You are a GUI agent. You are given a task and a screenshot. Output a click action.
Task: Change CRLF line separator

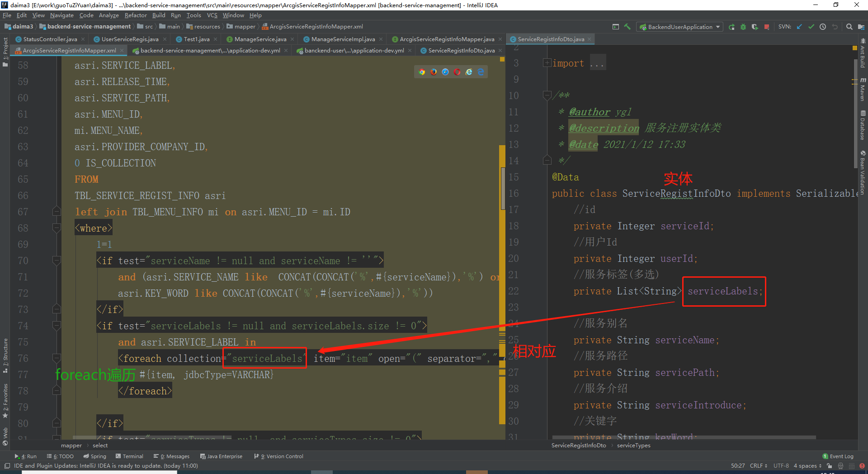coord(758,466)
